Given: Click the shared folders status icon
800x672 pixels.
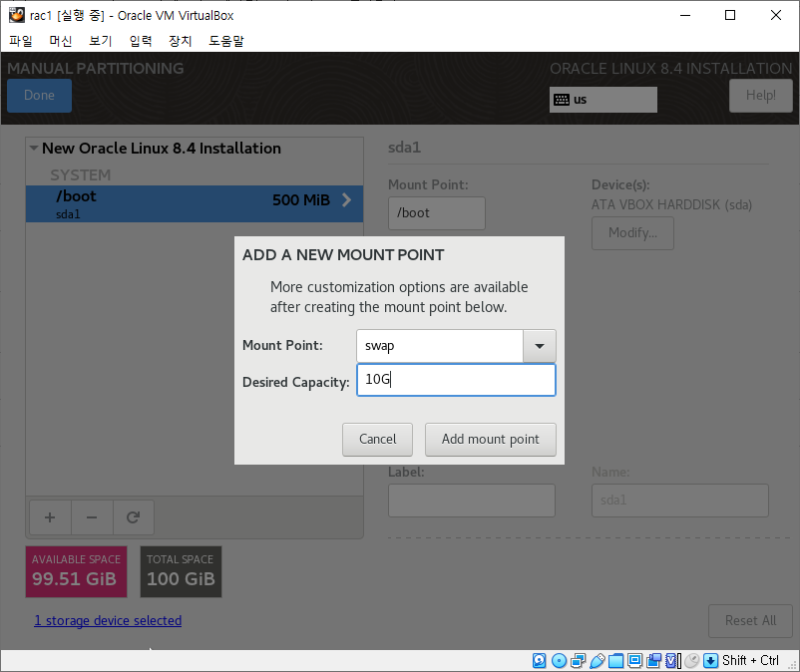Looking at the screenshot, I should [x=615, y=661].
